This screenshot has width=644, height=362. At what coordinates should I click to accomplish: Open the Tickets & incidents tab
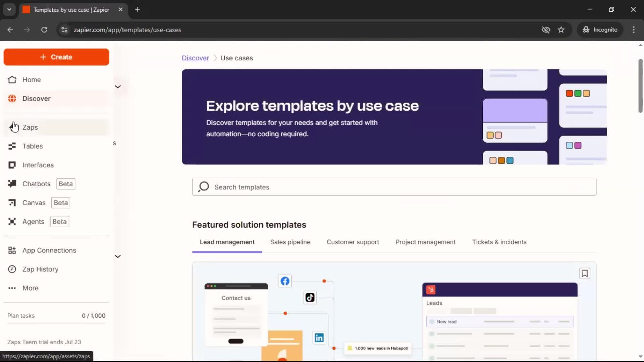pos(499,242)
